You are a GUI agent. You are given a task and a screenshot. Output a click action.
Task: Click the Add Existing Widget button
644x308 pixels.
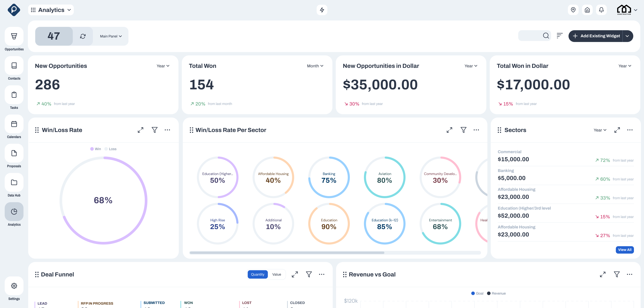(x=598, y=36)
